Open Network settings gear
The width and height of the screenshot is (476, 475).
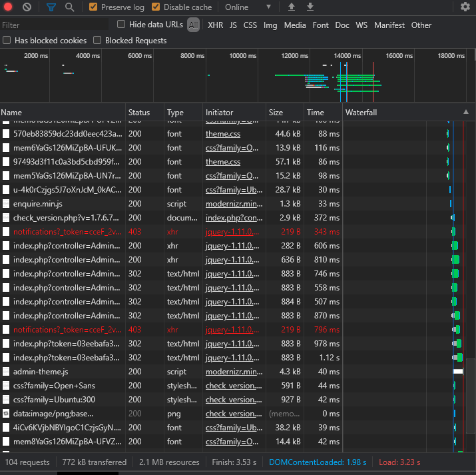pos(465,7)
